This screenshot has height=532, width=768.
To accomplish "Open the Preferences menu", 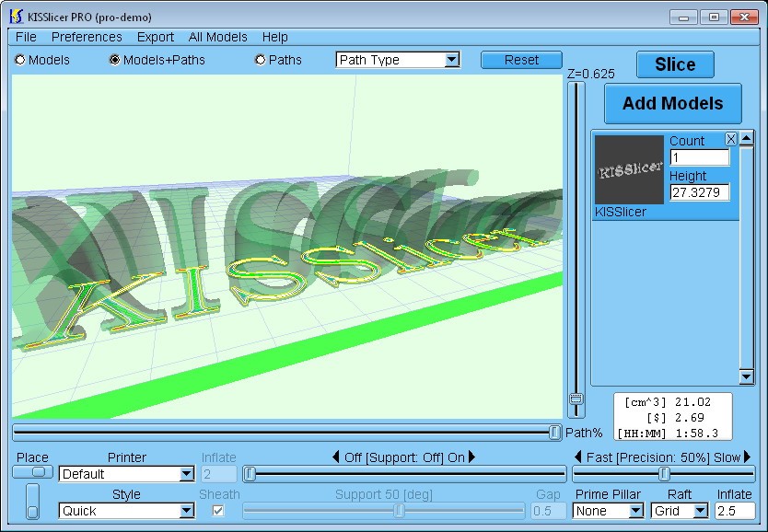I will (87, 37).
